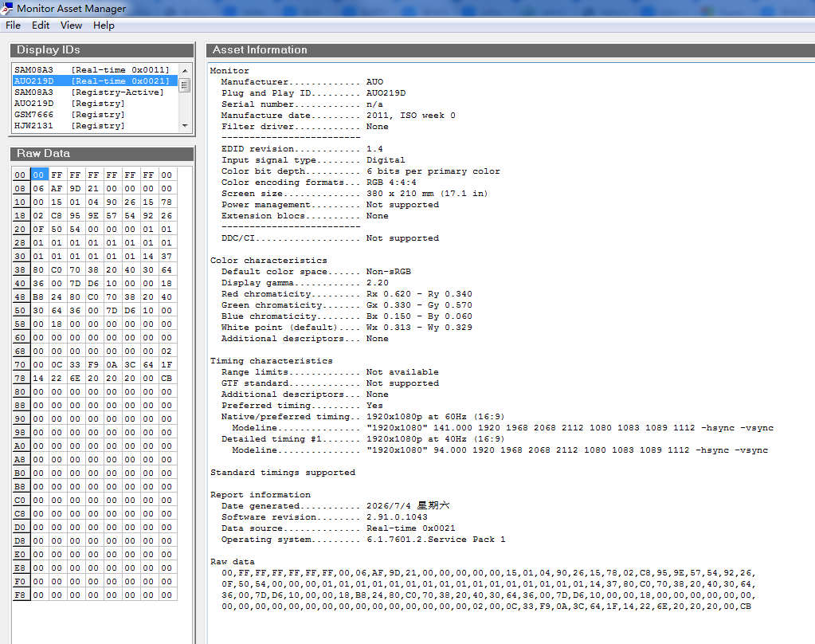
Task: Open the View menu
Action: pyautogui.click(x=71, y=26)
